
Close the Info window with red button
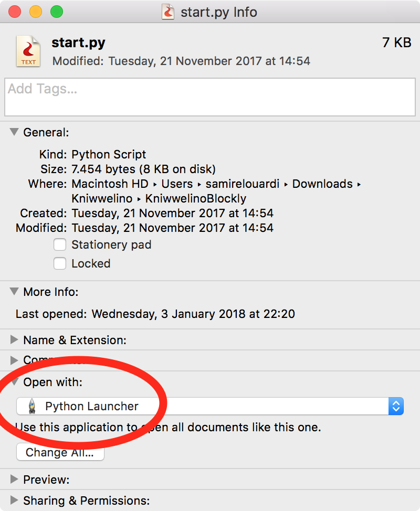coord(15,12)
